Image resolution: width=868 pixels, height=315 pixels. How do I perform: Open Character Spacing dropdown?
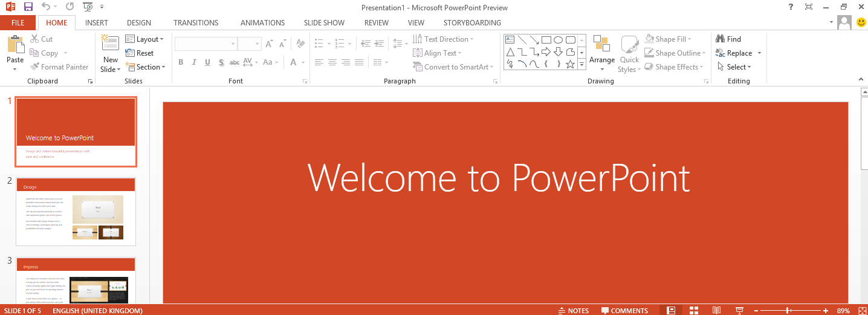click(x=251, y=62)
